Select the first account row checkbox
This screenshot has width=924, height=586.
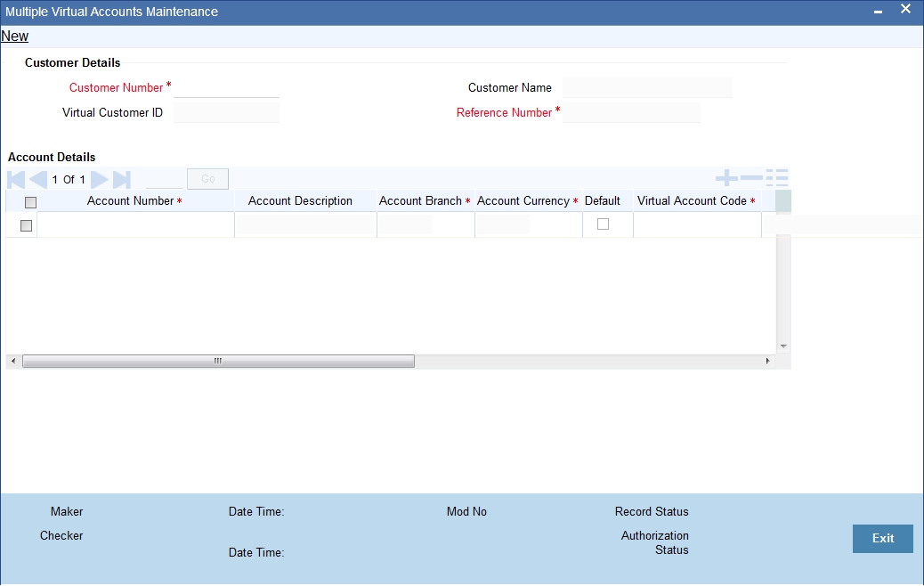tap(26, 225)
